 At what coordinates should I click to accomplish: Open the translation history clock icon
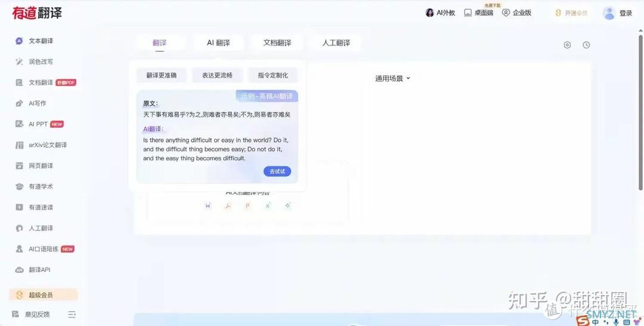[x=586, y=45]
